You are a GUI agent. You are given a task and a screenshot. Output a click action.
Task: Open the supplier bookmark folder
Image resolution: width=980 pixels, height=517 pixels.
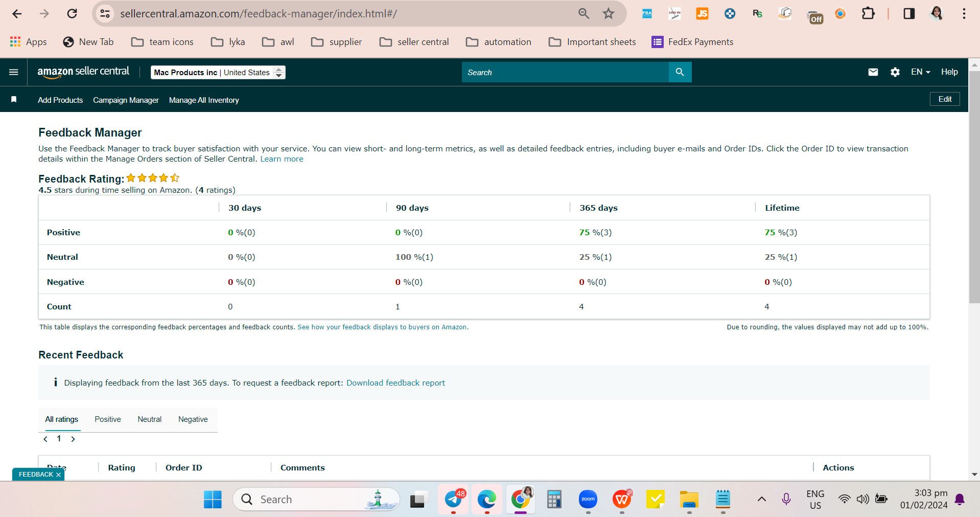coord(336,42)
